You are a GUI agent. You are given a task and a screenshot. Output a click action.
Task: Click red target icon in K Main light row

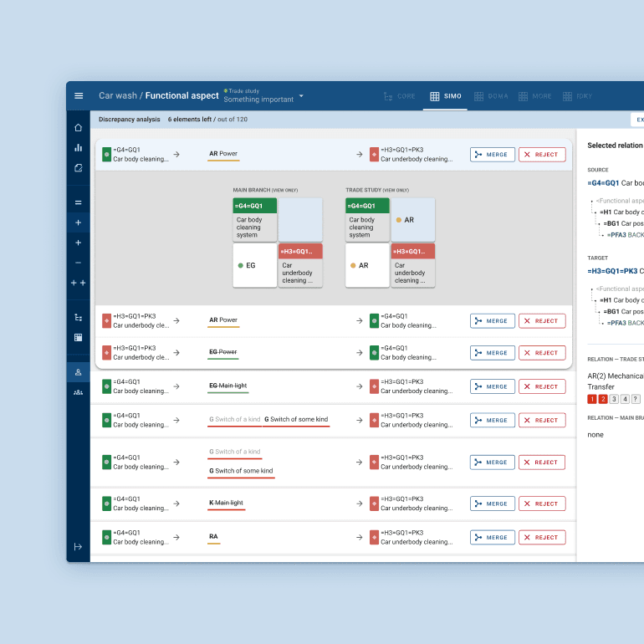tap(374, 503)
